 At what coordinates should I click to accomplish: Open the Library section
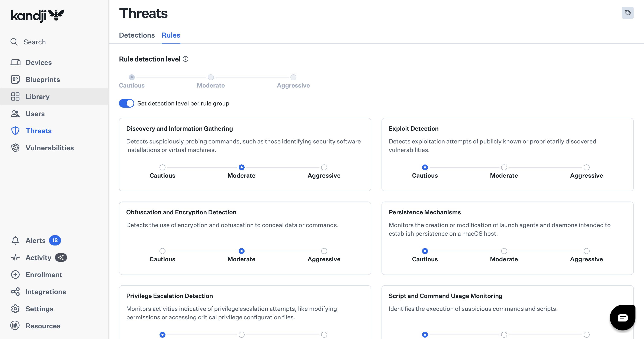(x=38, y=96)
